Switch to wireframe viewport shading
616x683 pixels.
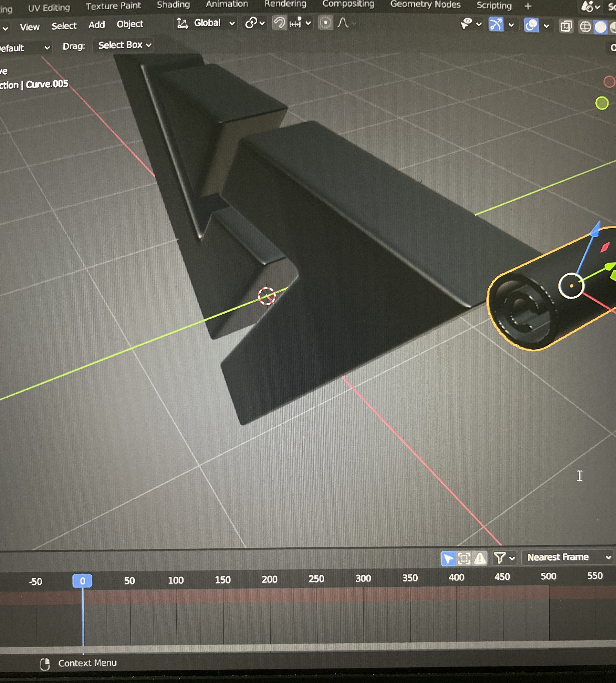pyautogui.click(x=585, y=27)
